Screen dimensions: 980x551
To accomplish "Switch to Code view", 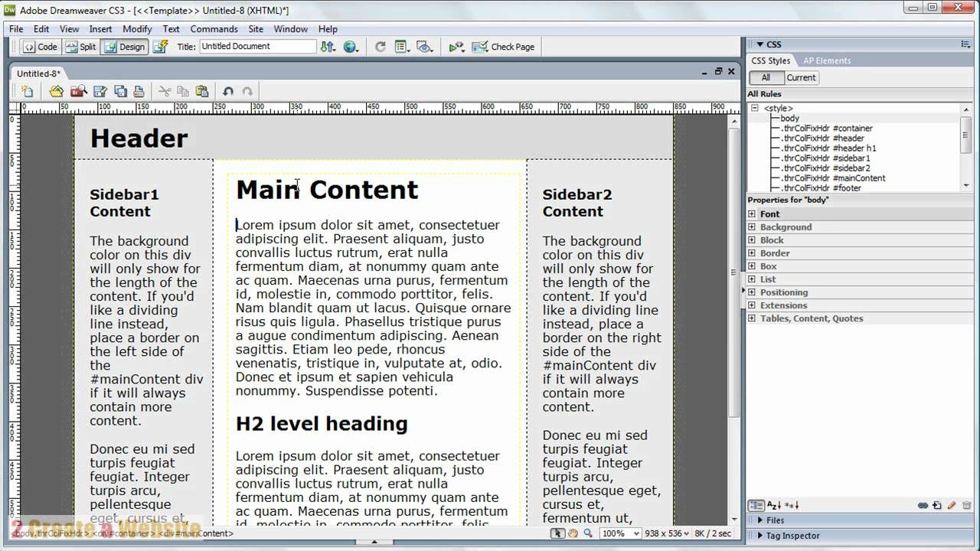I will (40, 47).
